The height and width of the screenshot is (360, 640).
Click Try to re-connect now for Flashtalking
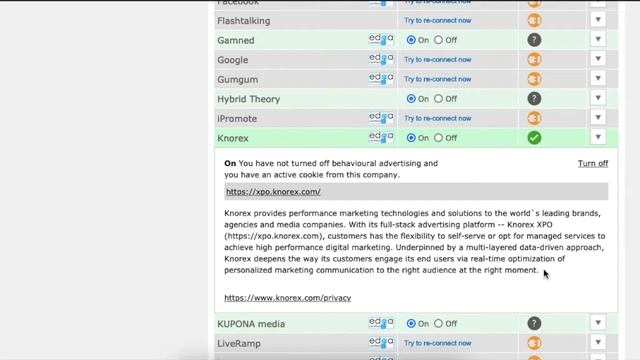pyautogui.click(x=438, y=20)
